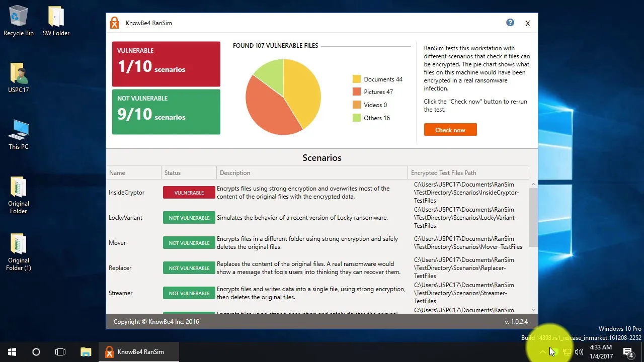Click the yellow Documents legend swatch
The height and width of the screenshot is (362, 644).
pos(357,79)
